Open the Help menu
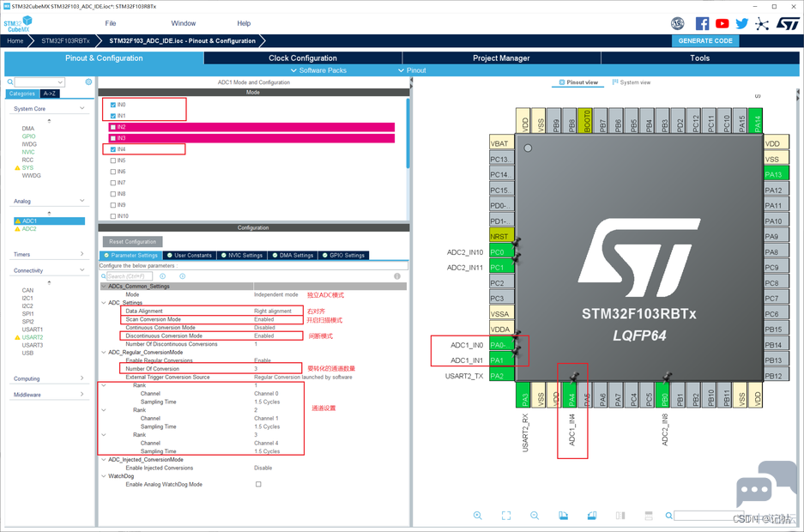Screen dimensions: 804x532 (x=244, y=23)
